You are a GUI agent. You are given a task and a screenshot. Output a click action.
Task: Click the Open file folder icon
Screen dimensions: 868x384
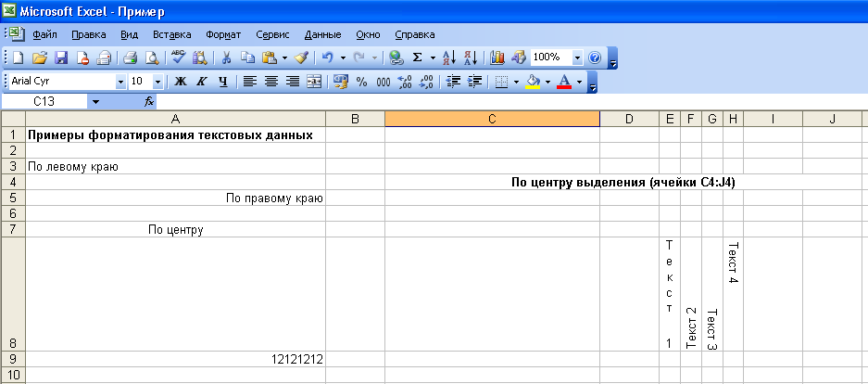click(40, 58)
